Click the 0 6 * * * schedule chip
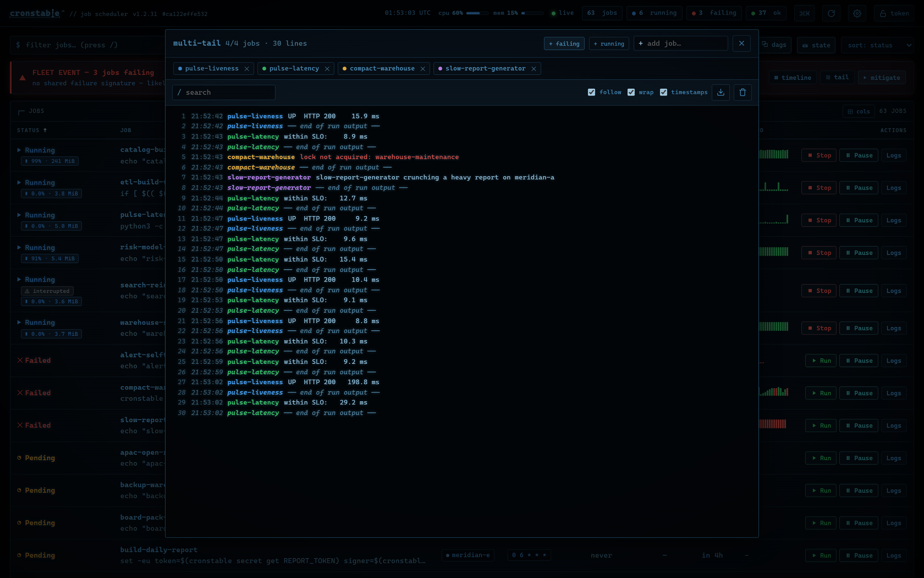 tap(529, 555)
